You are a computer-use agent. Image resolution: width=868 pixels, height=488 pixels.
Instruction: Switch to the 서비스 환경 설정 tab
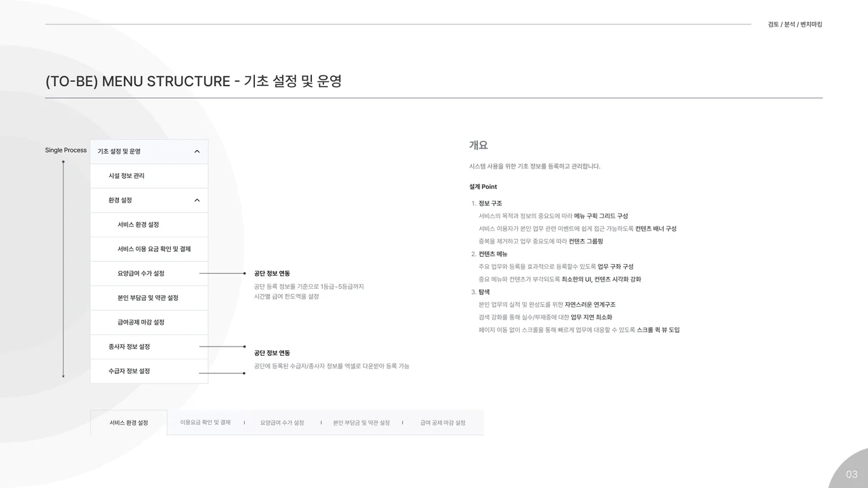[129, 422]
